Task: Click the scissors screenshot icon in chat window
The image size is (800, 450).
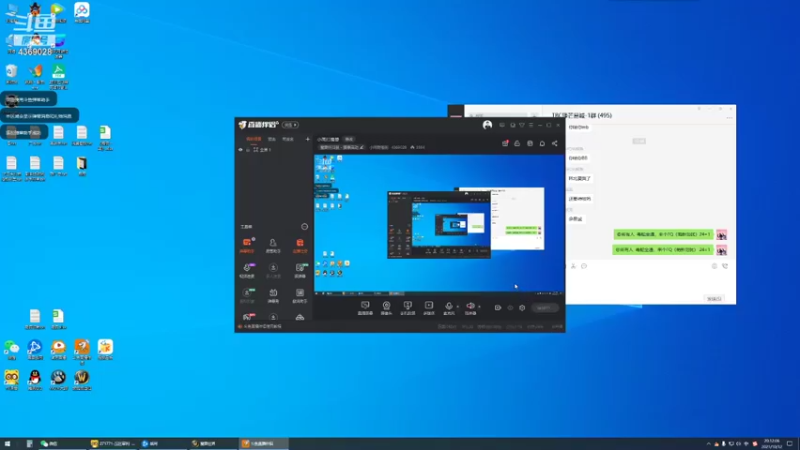Action: pos(573,266)
